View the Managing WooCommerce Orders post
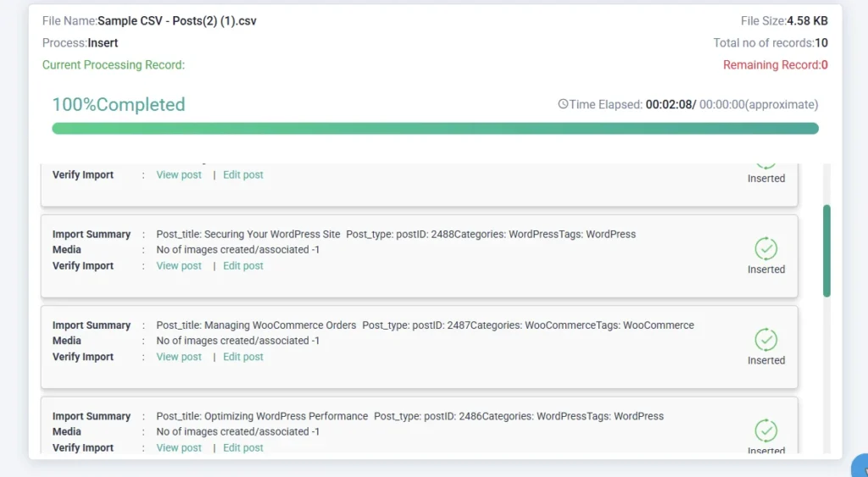 pos(179,357)
